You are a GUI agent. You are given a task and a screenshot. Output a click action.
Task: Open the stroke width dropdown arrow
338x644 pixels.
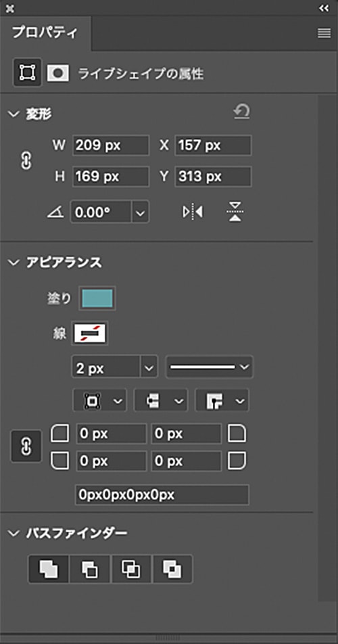point(149,367)
